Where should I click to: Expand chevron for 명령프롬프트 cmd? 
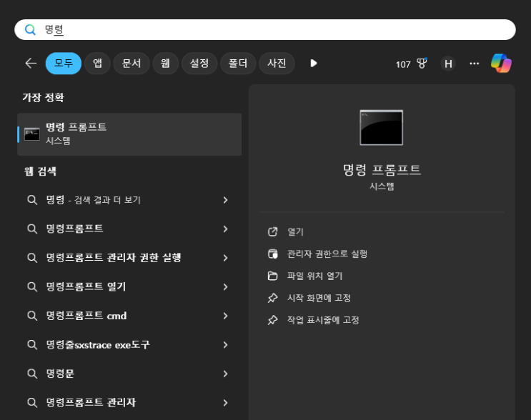pos(226,316)
